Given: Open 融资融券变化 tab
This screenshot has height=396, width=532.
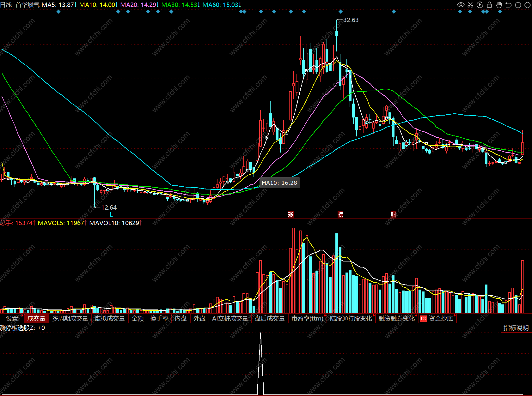Looking at the screenshot, I should 397,318.
